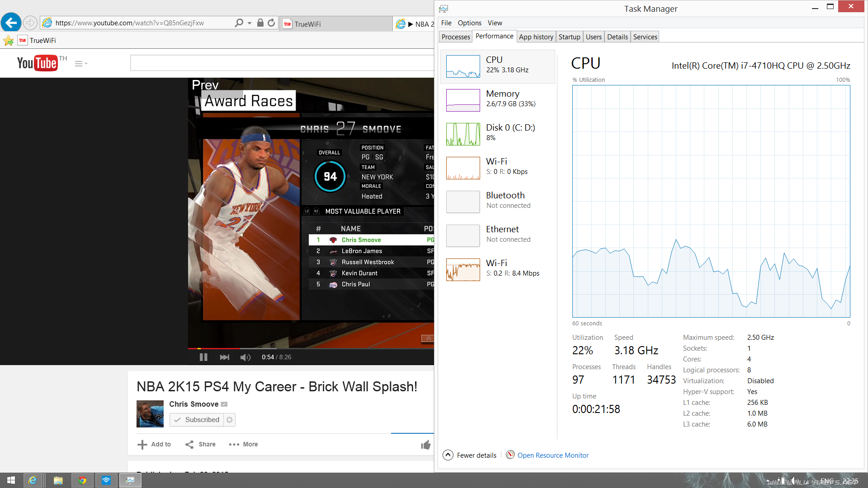Open Internet Explorer from the taskbar
Screen dimensions: 868x488
(33, 480)
